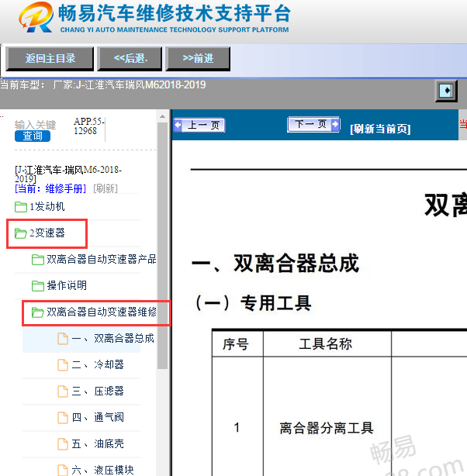
Task: Click open folder icon beside 双离合器自动变速器维修
Action: [x=38, y=312]
